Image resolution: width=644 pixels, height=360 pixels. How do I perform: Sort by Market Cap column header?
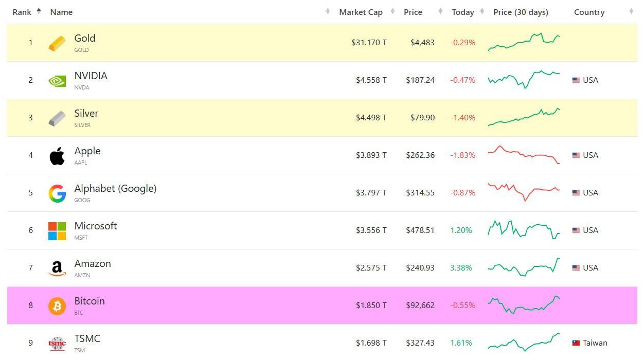pyautogui.click(x=361, y=12)
